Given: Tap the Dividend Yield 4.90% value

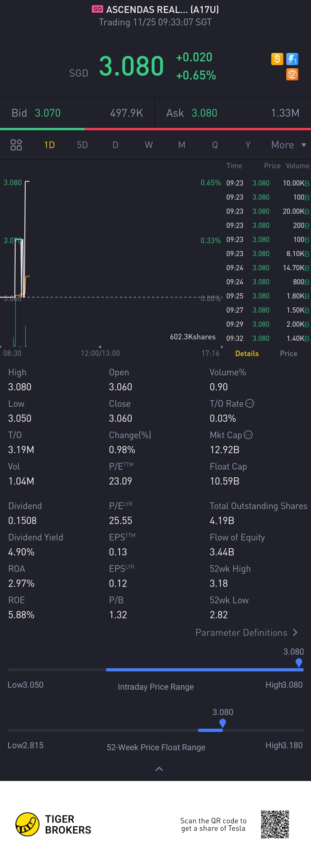Looking at the screenshot, I should click(21, 552).
